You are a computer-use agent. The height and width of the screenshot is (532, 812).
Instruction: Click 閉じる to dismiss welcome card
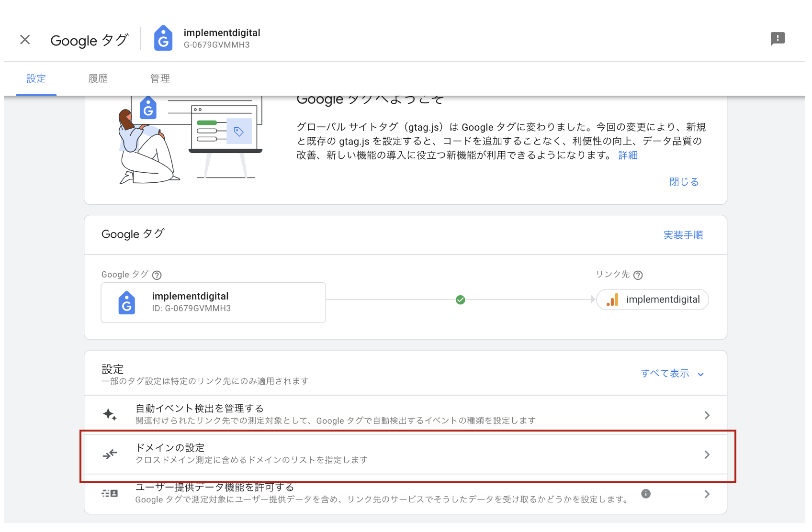684,182
